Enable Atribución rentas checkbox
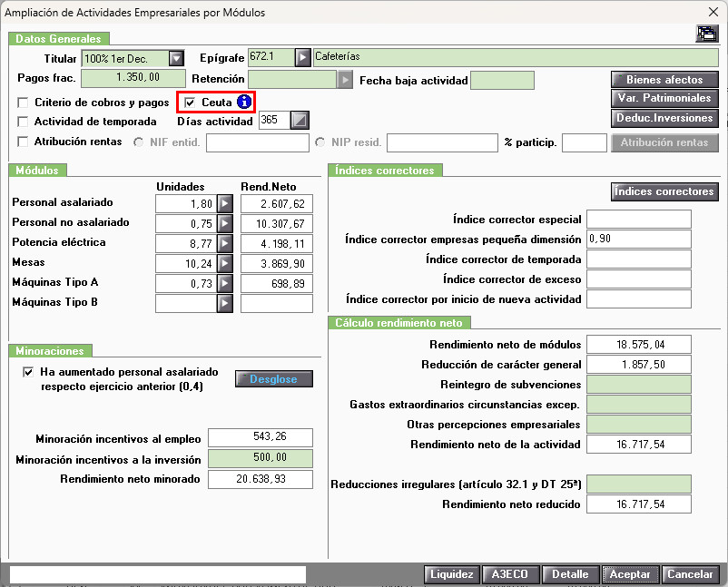This screenshot has height=587, width=728. point(23,142)
